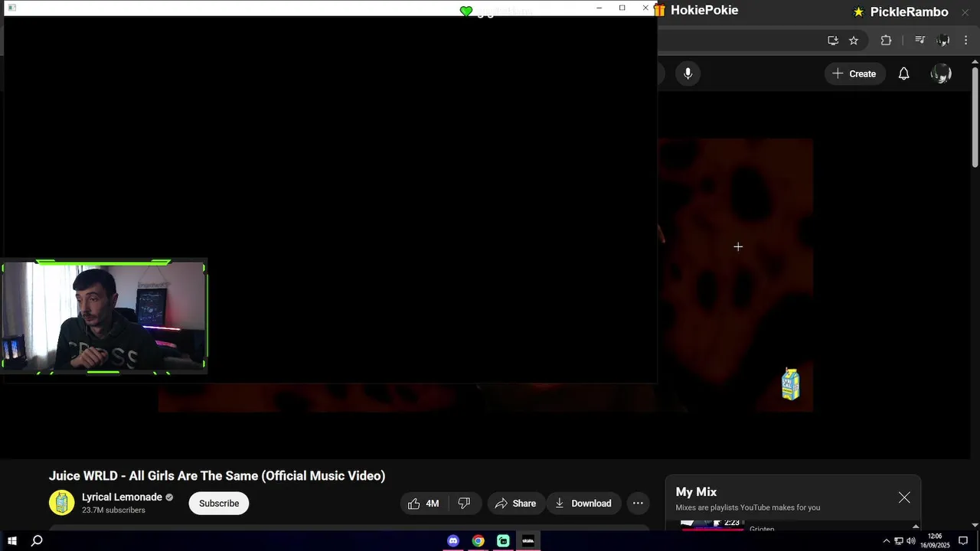The width and height of the screenshot is (980, 551).
Task: Switch to Discord in the taskbar
Action: coord(453,541)
